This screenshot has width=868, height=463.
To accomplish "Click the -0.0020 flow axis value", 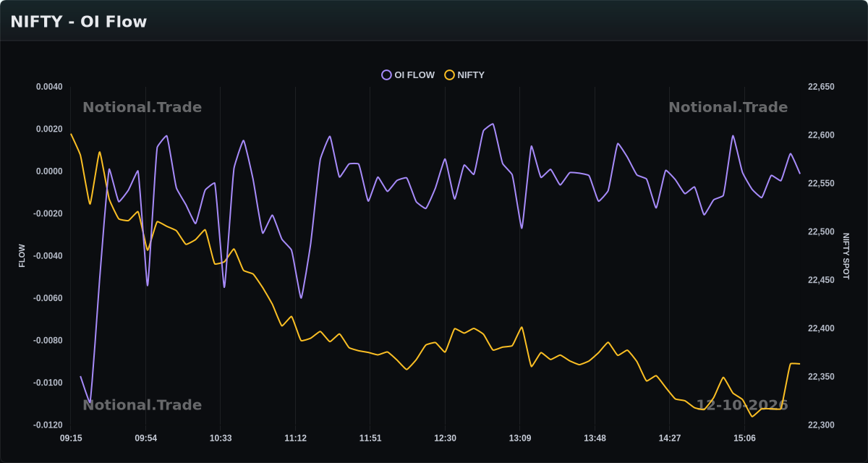I will pos(48,214).
